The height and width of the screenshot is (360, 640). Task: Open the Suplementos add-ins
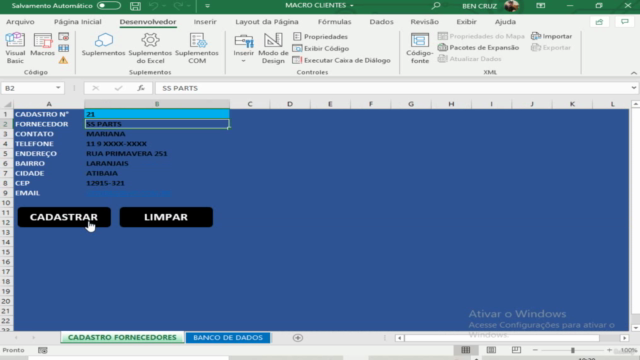(x=103, y=45)
